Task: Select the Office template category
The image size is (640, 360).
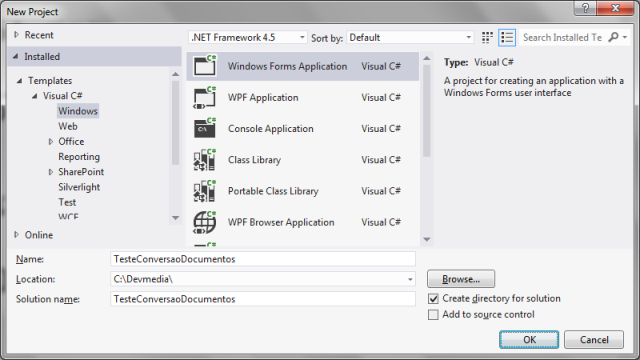Action: (71, 142)
